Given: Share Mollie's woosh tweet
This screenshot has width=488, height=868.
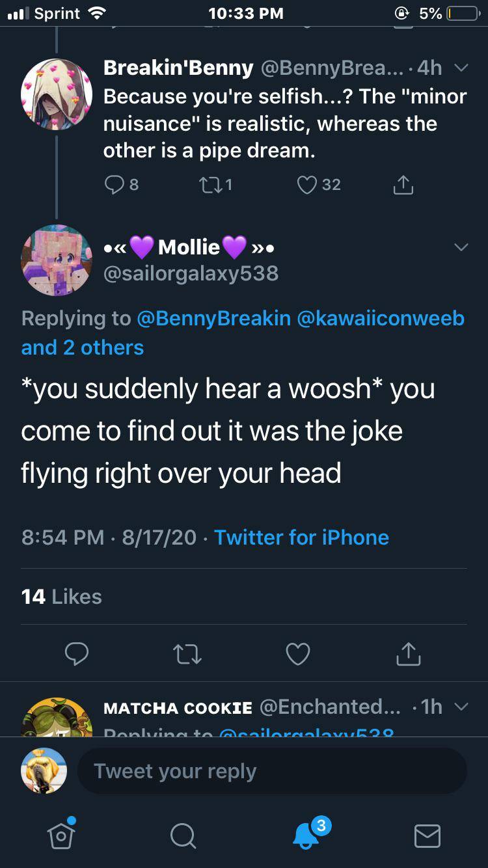Looking at the screenshot, I should [408, 654].
